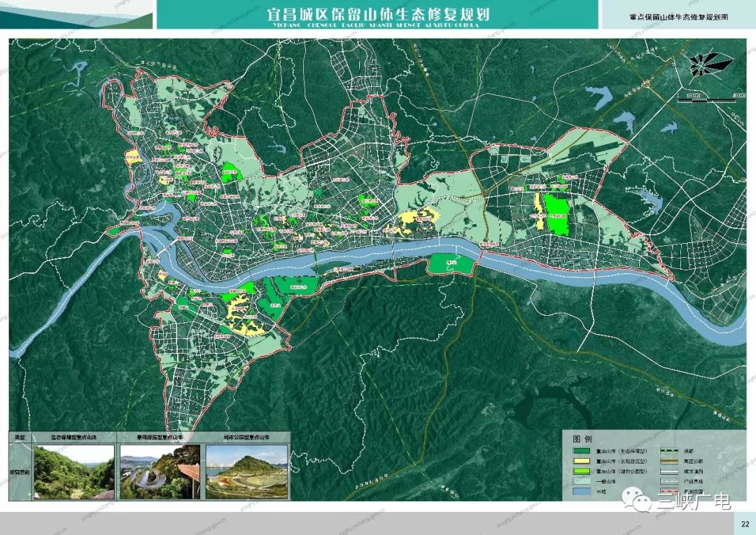
Task: Click the map scale bar
Action: [x=707, y=100]
